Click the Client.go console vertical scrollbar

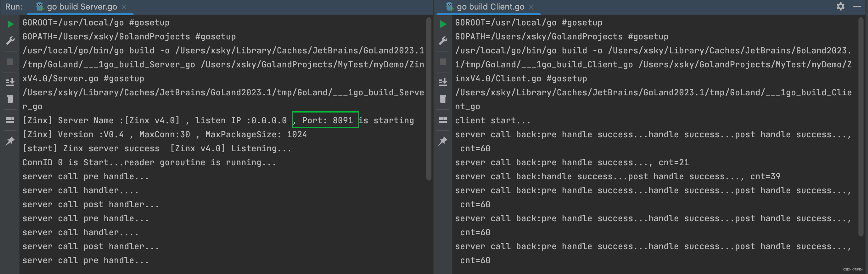pyautogui.click(x=861, y=127)
